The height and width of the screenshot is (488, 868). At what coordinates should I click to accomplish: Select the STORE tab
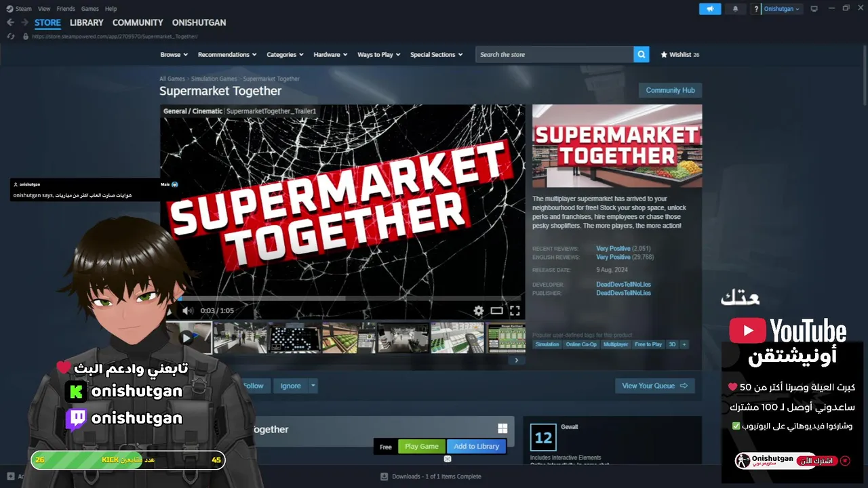[47, 22]
